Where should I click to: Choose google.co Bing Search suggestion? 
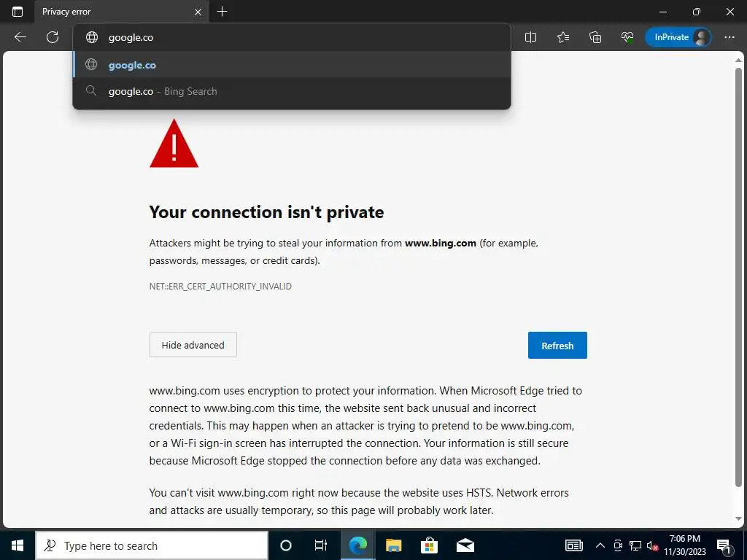point(292,91)
